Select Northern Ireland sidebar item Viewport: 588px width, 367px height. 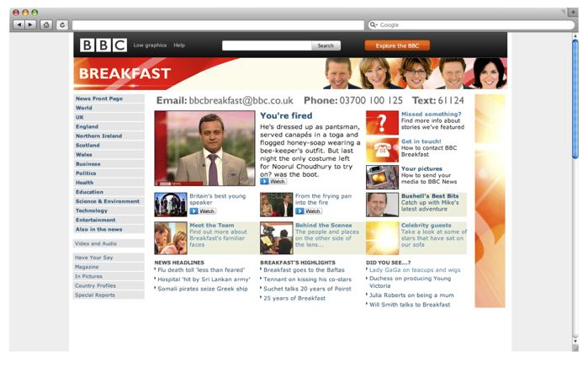click(109, 136)
